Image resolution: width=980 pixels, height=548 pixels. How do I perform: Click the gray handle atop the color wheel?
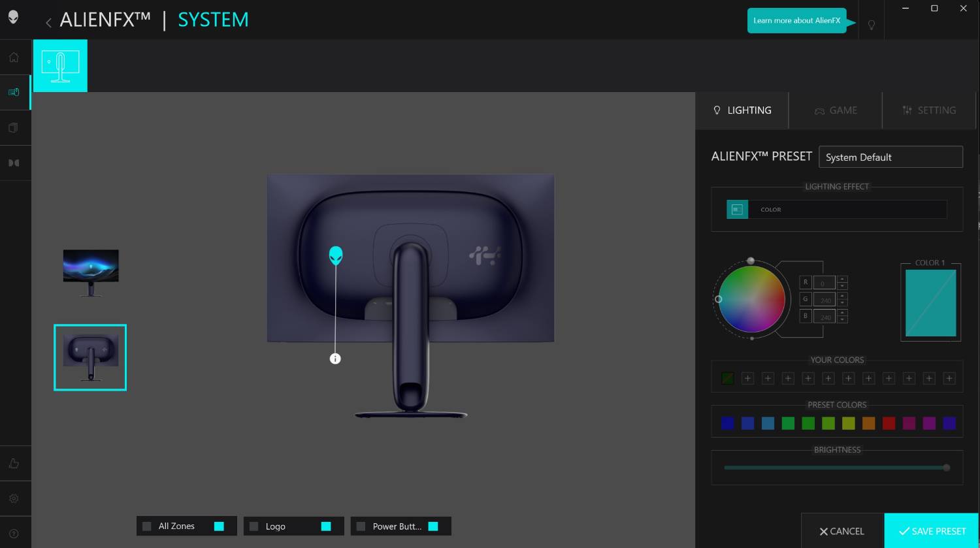pos(751,261)
